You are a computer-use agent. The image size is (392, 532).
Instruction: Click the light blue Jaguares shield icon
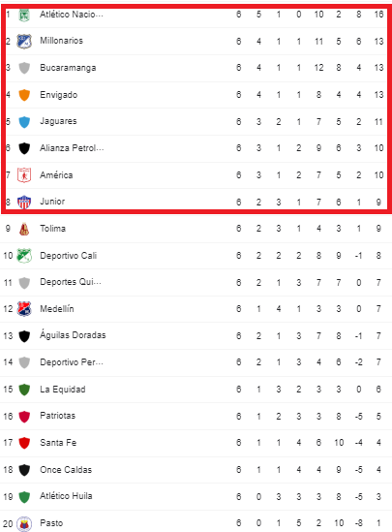point(24,122)
